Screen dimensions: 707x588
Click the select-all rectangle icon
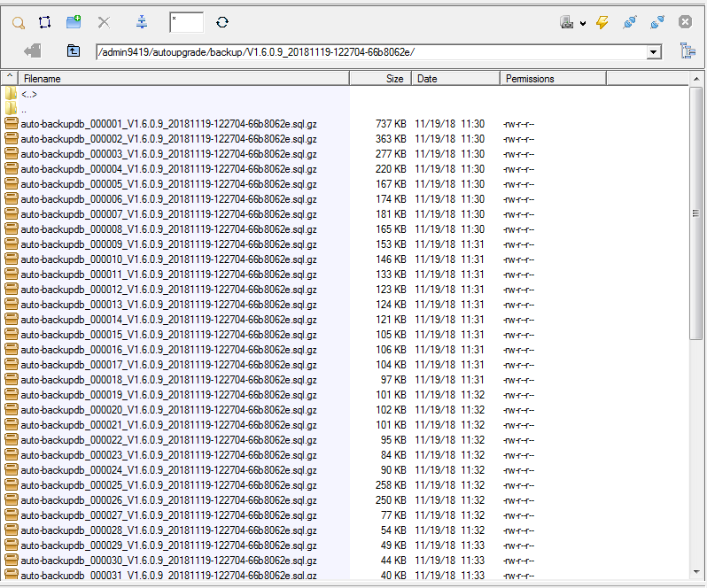click(x=44, y=22)
